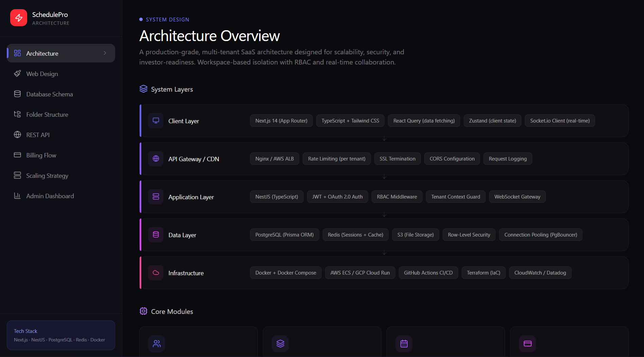The image size is (644, 357).
Task: Navigate to Database Schema
Action: pyautogui.click(x=49, y=94)
